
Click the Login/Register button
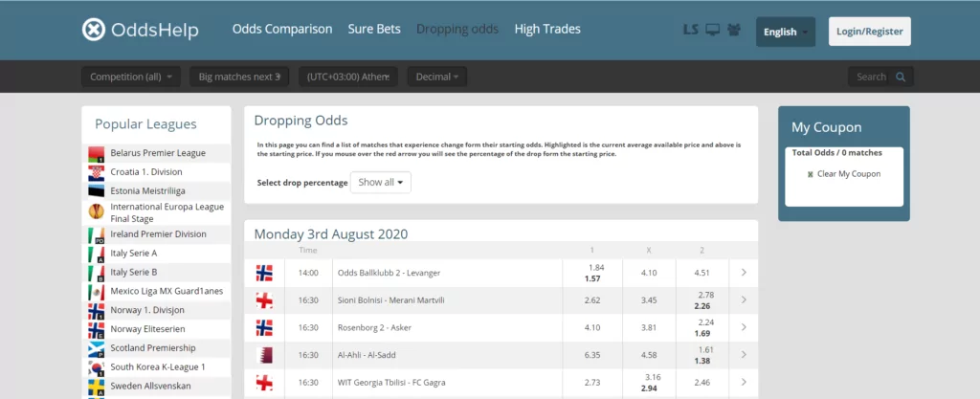tap(869, 32)
